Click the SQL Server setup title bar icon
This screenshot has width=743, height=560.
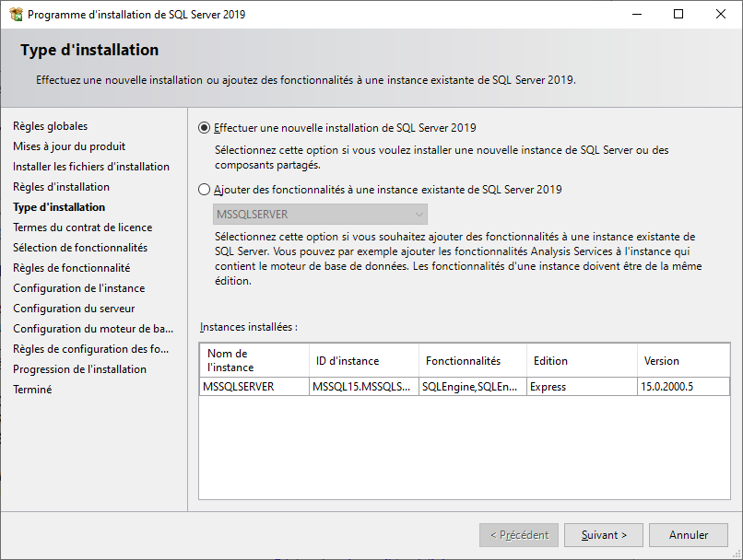[x=16, y=14]
